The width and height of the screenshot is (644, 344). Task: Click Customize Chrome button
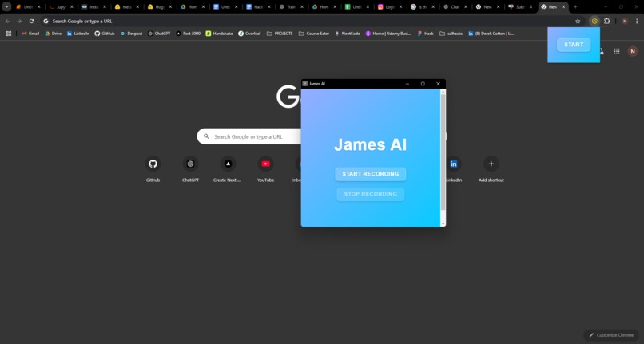pyautogui.click(x=610, y=335)
